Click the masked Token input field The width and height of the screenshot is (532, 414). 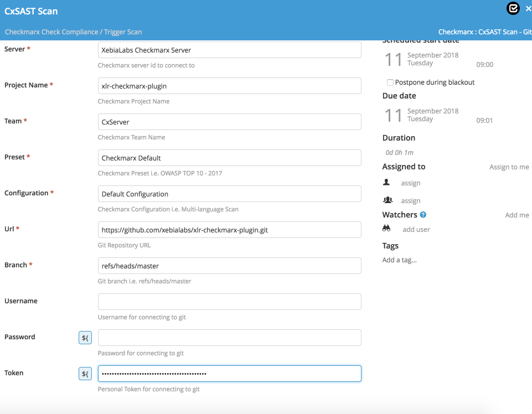[230, 374]
